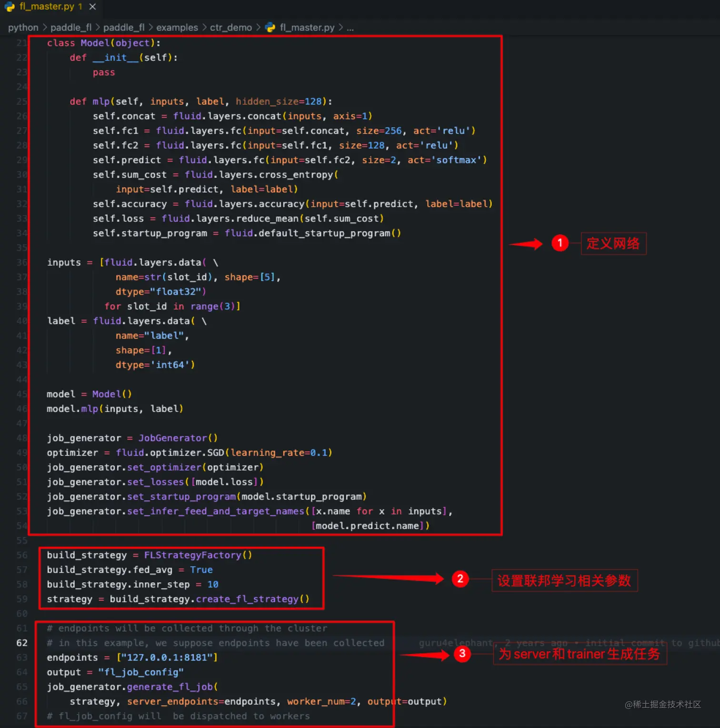The height and width of the screenshot is (728, 720).
Task: Click the "job_generator.set_losses([model.loss])" line
Action: point(155,482)
